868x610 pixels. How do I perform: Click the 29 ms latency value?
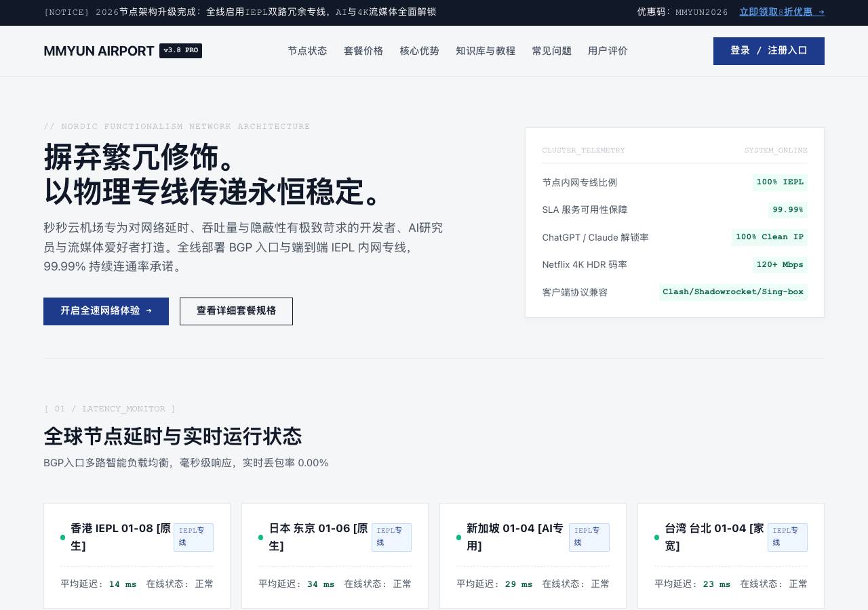[x=519, y=584]
